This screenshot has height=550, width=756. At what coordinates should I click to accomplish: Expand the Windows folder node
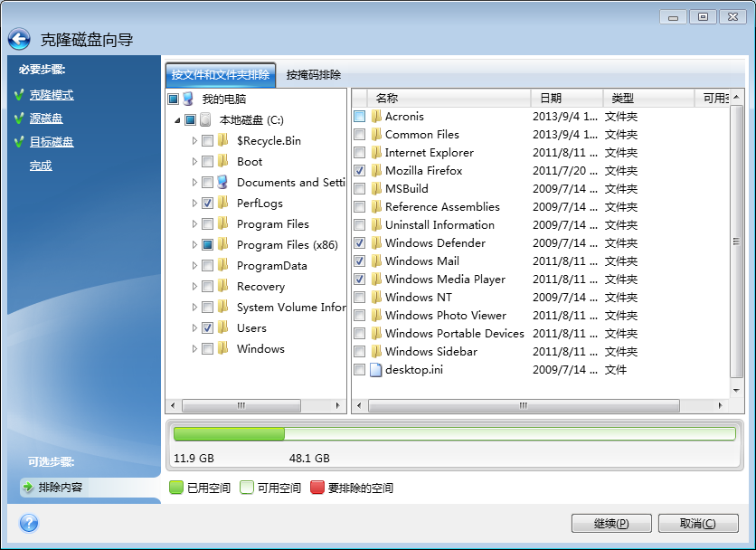click(x=194, y=348)
